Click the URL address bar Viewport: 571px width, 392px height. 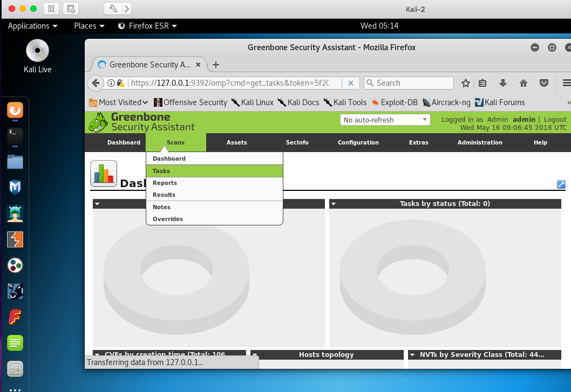point(229,83)
